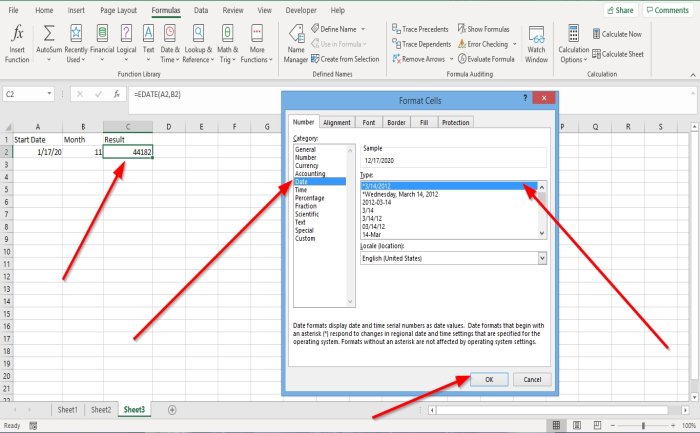Image resolution: width=700 pixels, height=433 pixels.
Task: Select Time in the Category list
Action: 302,190
